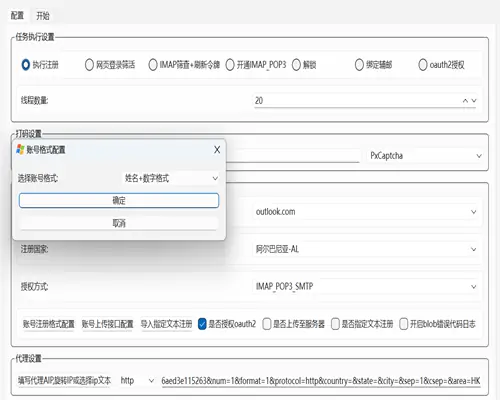The height and width of the screenshot is (400, 500).
Task: Open the outlook.com domain dropdown
Action: pyautogui.click(x=366, y=212)
